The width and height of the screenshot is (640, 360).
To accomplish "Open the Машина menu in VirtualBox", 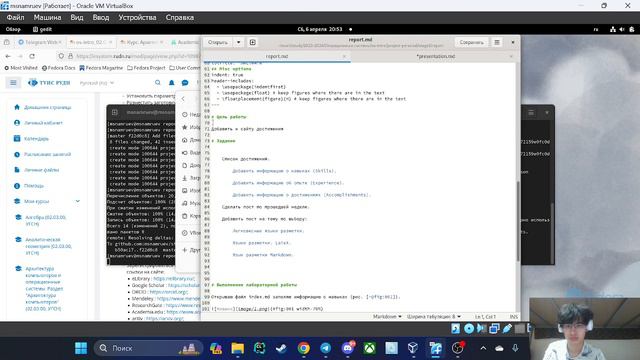I will 47,18.
